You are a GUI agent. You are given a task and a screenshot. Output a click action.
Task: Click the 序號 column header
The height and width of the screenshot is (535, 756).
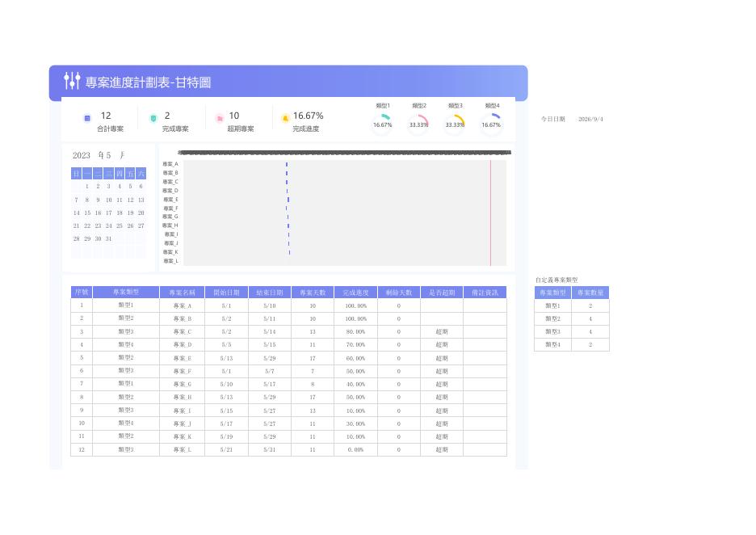82,293
